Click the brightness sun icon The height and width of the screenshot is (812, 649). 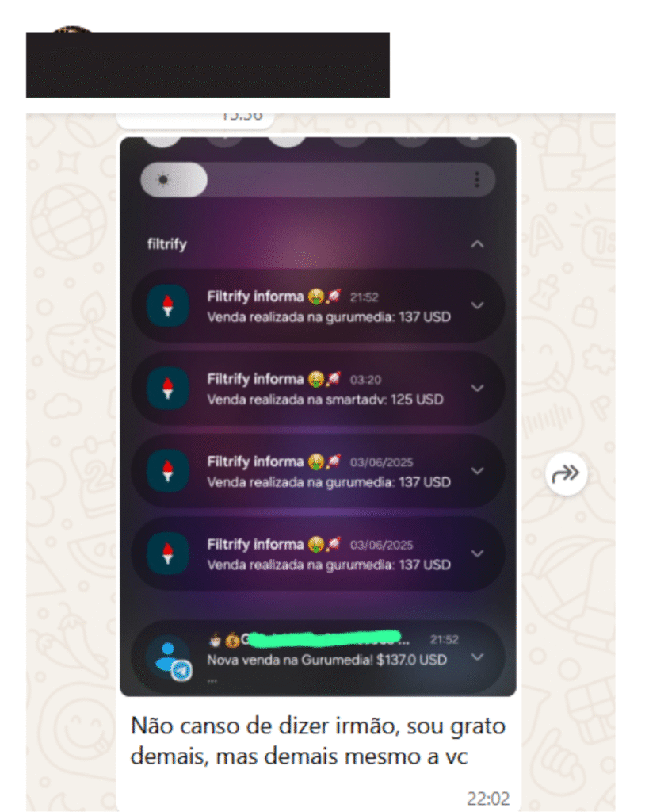tap(163, 180)
